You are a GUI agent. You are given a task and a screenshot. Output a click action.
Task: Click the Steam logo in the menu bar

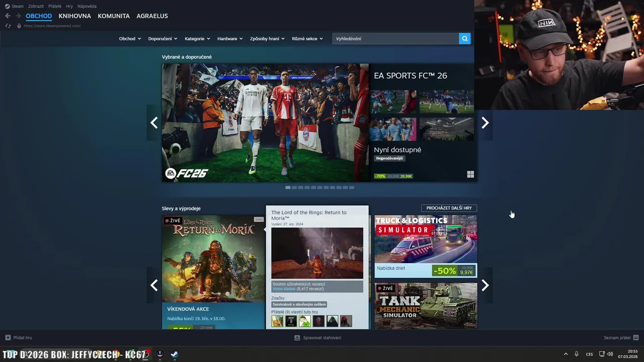7,6
